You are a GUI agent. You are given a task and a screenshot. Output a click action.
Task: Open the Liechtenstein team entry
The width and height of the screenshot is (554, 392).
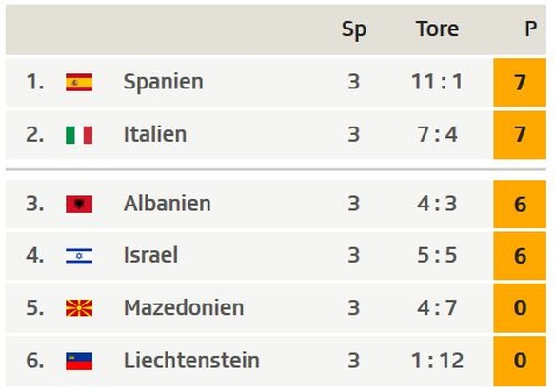[191, 361]
